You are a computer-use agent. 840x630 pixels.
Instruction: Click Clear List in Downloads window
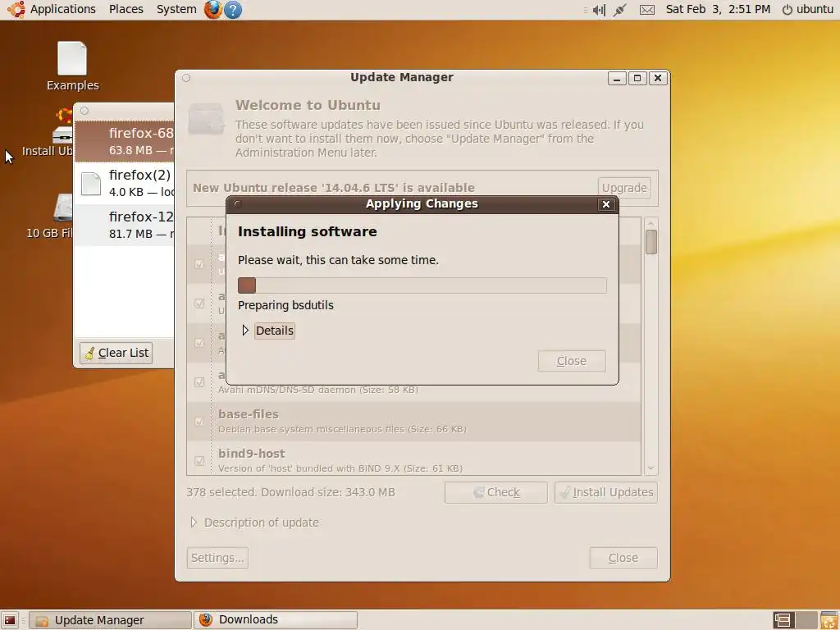[116, 353]
